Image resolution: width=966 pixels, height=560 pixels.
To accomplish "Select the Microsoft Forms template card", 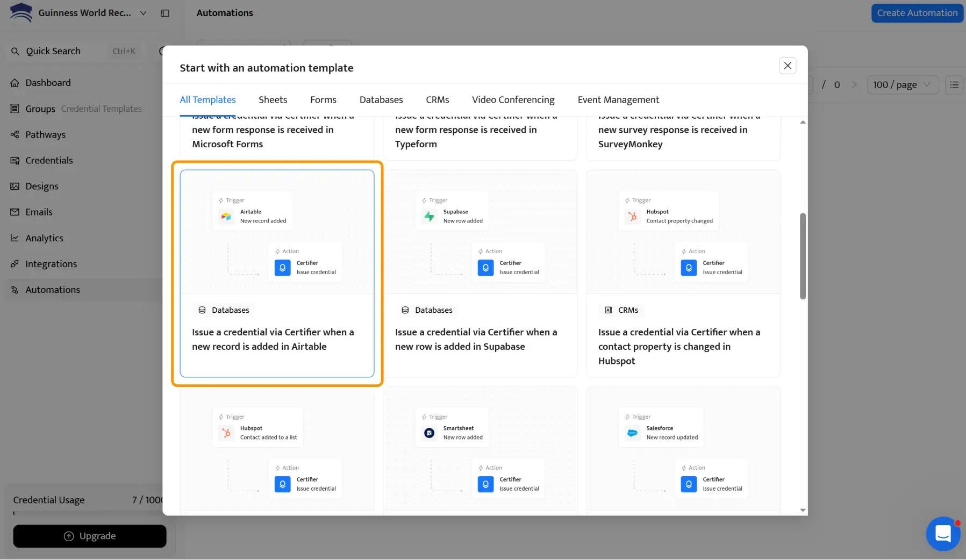I will [277, 138].
